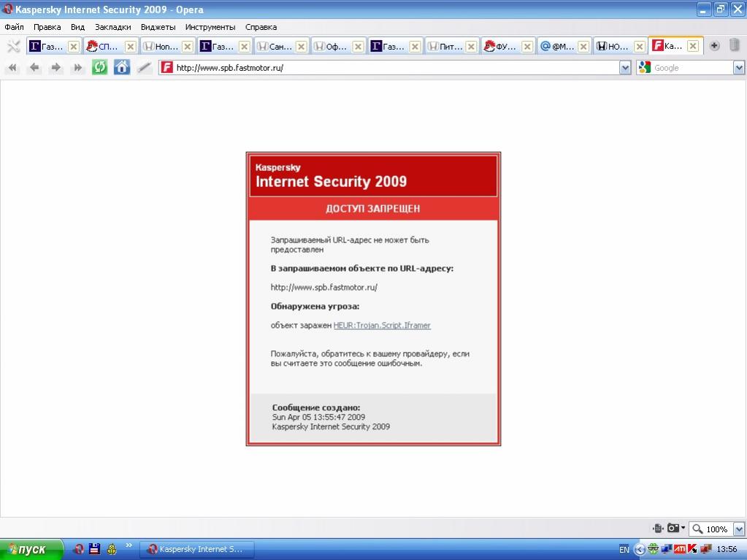Click the Fast Forward navigation button

click(x=77, y=68)
